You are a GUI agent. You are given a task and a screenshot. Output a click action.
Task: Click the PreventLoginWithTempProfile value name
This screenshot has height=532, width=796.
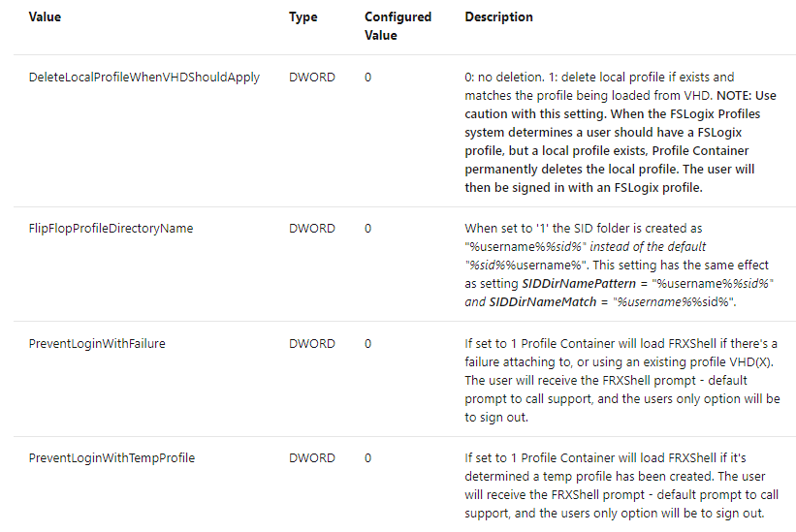point(111,458)
